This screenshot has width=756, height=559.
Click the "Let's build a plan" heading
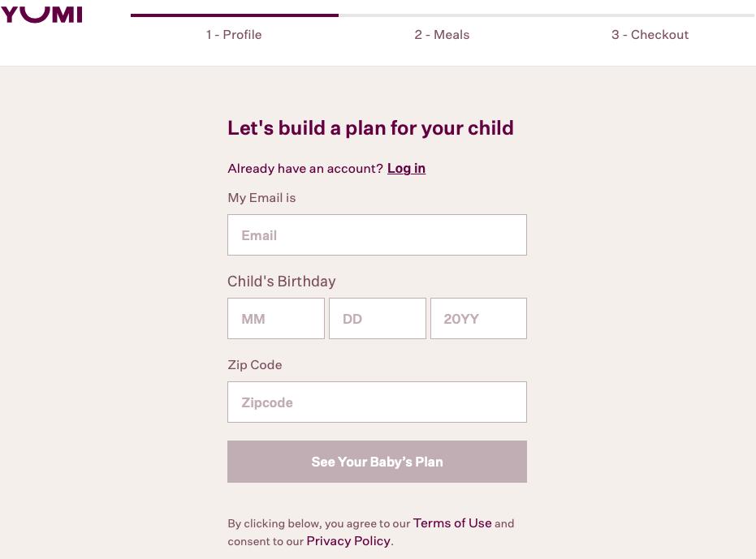[370, 128]
